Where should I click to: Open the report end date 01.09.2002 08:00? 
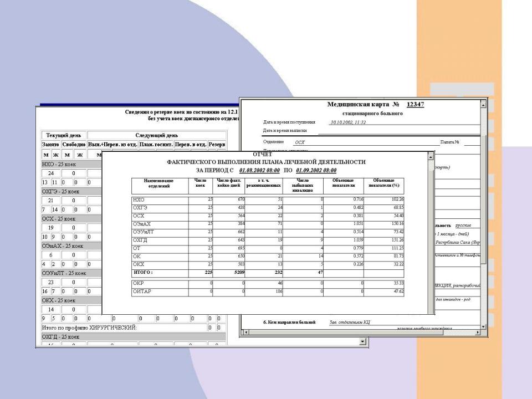316,170
